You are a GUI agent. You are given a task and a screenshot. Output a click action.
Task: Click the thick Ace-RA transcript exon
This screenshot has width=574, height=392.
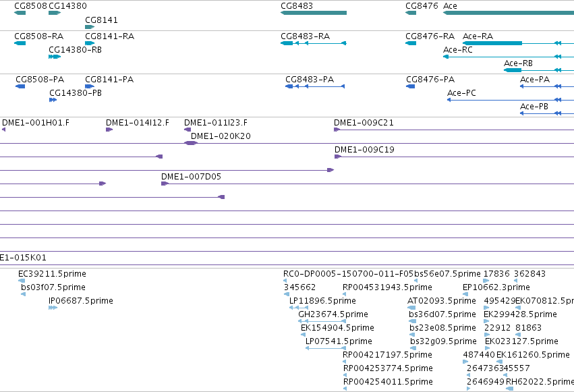(x=492, y=43)
